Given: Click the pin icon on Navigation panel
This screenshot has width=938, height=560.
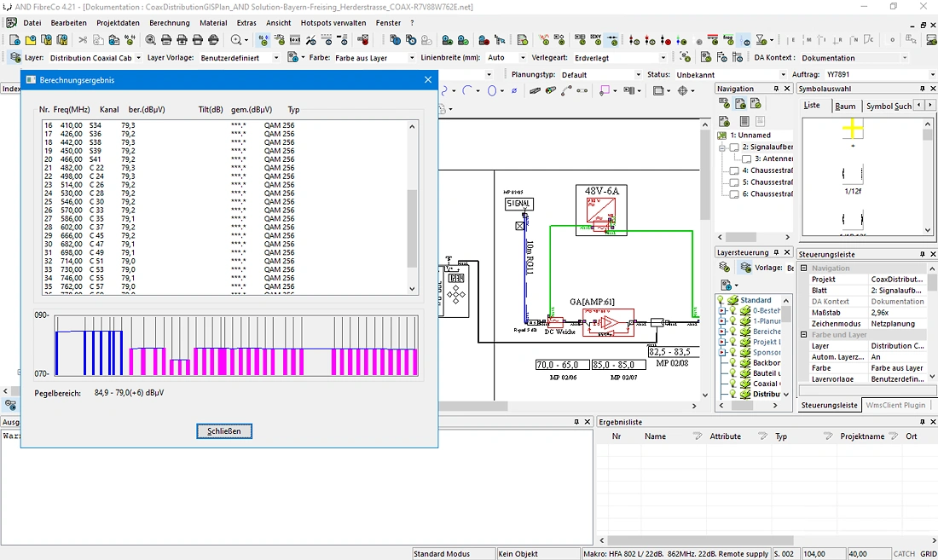Looking at the screenshot, I should (x=776, y=89).
